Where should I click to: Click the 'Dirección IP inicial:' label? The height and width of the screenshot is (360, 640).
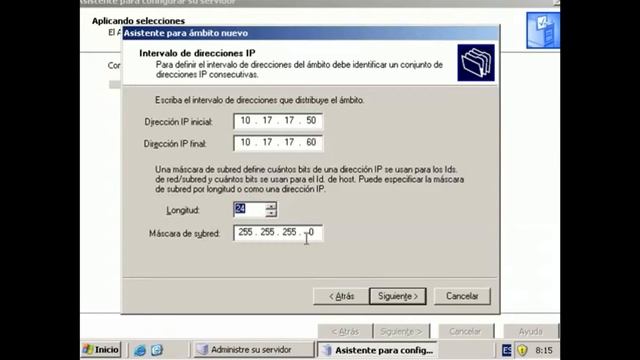[x=179, y=122]
